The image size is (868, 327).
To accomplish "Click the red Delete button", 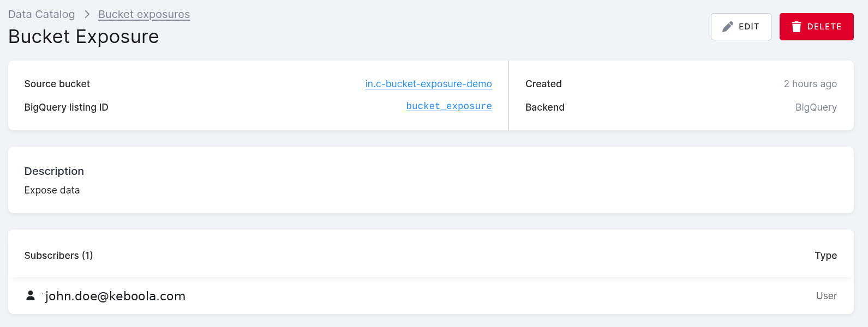I will point(816,27).
